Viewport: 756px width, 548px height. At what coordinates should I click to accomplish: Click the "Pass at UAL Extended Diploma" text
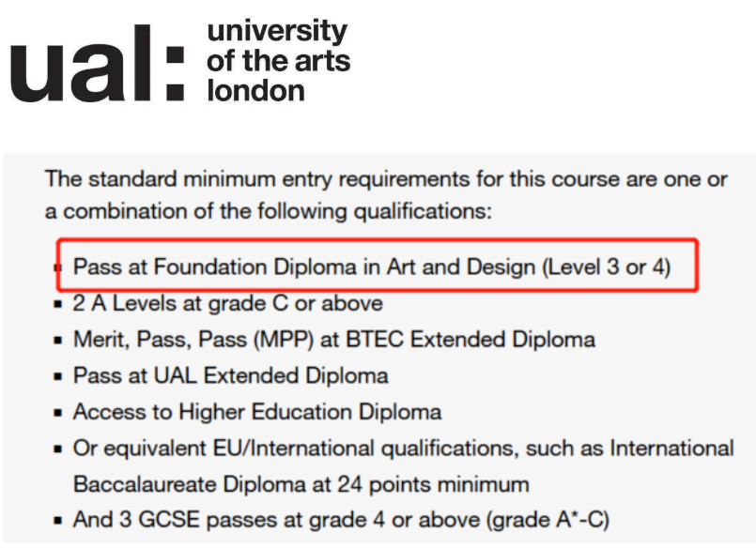[x=231, y=375]
